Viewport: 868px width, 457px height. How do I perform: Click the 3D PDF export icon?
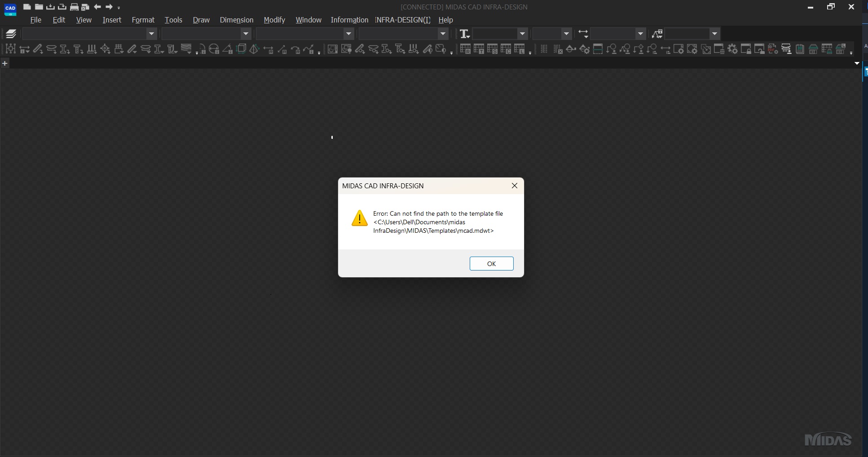click(x=773, y=49)
